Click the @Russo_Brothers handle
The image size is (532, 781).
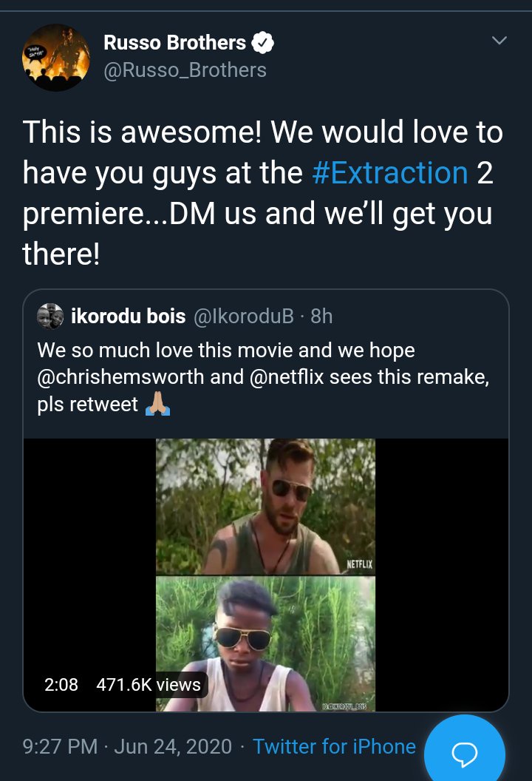[185, 70]
